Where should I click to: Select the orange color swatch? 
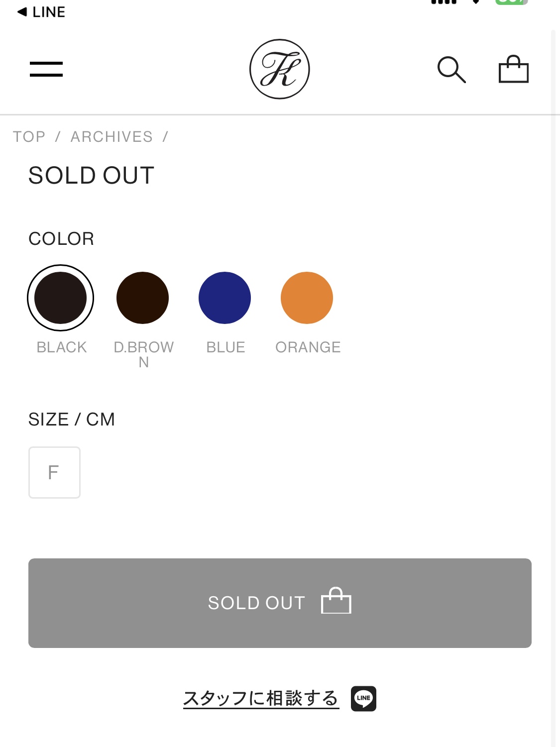[x=307, y=298]
